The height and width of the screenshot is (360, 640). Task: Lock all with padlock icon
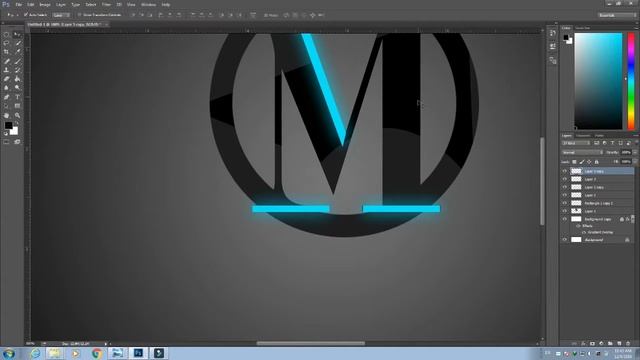click(x=596, y=162)
